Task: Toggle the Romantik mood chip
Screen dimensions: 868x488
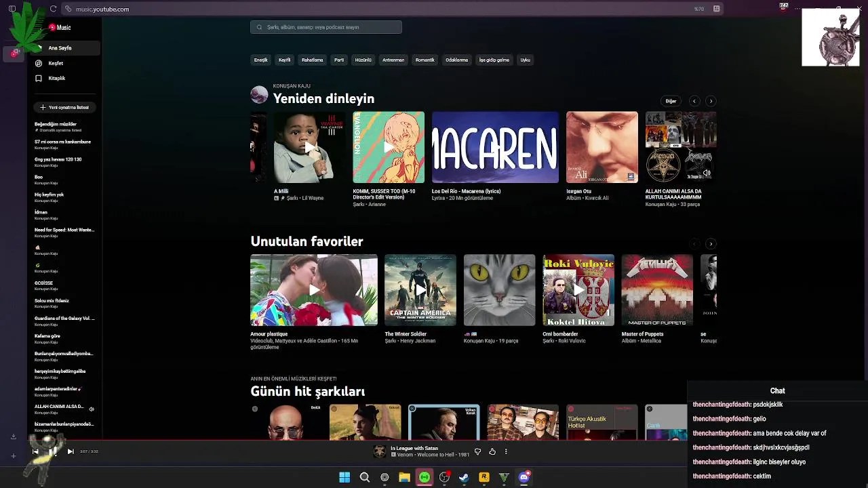Action: [425, 60]
